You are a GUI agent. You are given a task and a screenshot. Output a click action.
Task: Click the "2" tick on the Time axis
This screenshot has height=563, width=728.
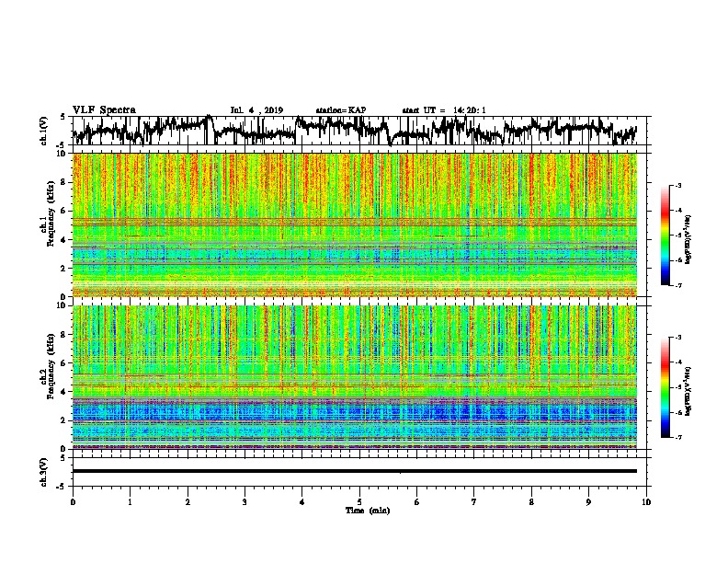click(188, 502)
